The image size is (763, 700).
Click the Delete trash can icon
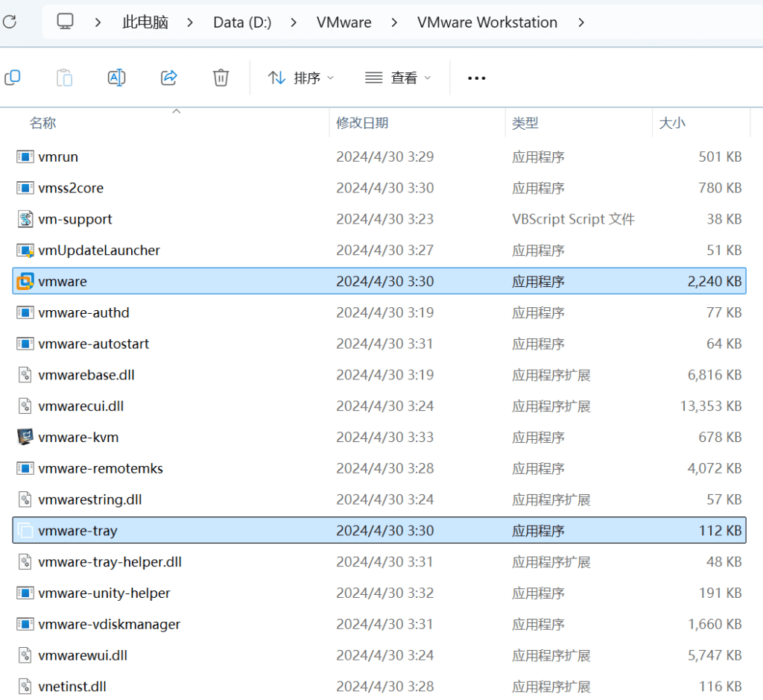pyautogui.click(x=221, y=78)
